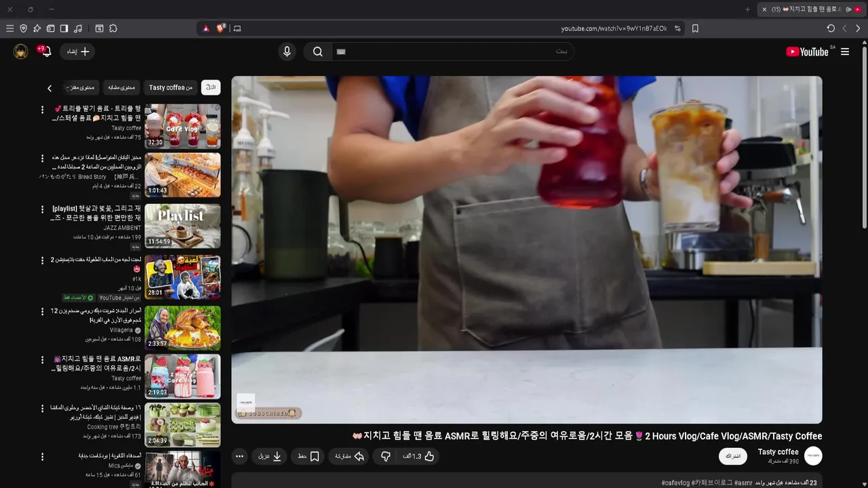Select the cut-off filter chip left of 'similar content'
868x488 pixels.
(x=81, y=87)
